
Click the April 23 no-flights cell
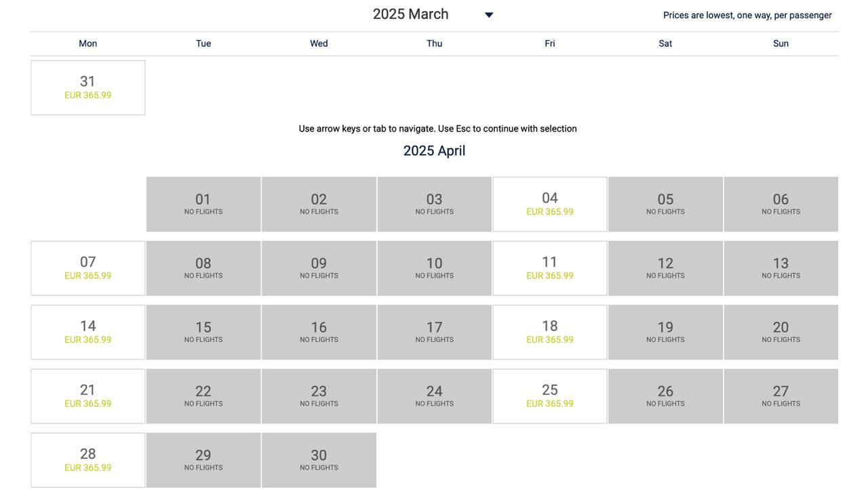click(319, 396)
